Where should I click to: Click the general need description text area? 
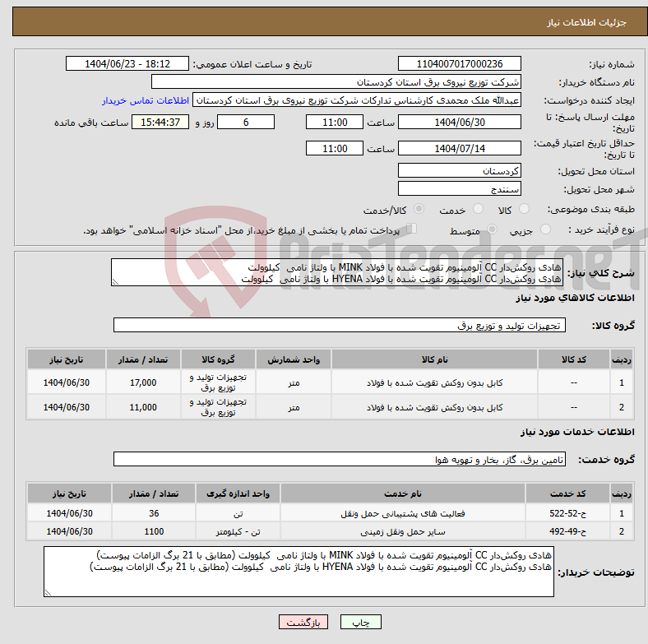tap(337, 272)
